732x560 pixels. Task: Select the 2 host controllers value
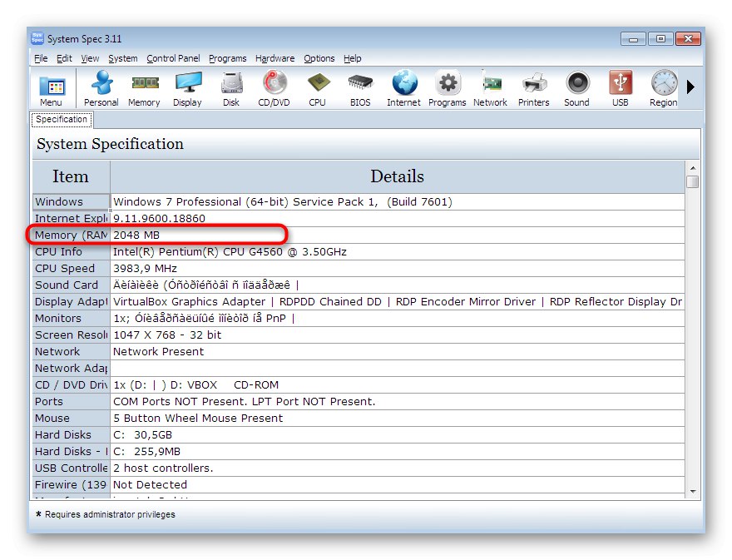[398, 468]
